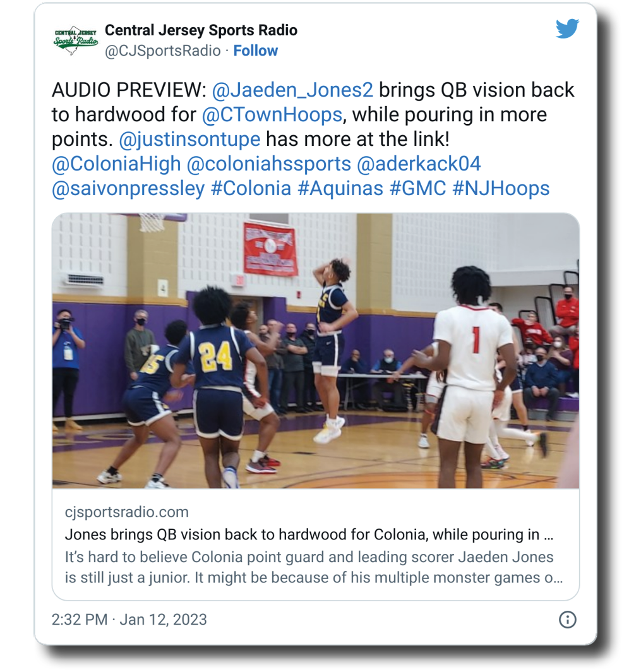This screenshot has width=629, height=672.
Task: Visit the @coloniahssports mention
Action: coord(268,164)
